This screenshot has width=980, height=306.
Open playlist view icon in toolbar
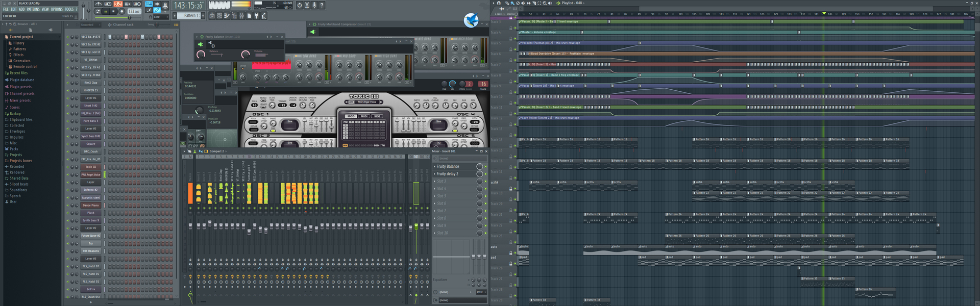tap(212, 15)
